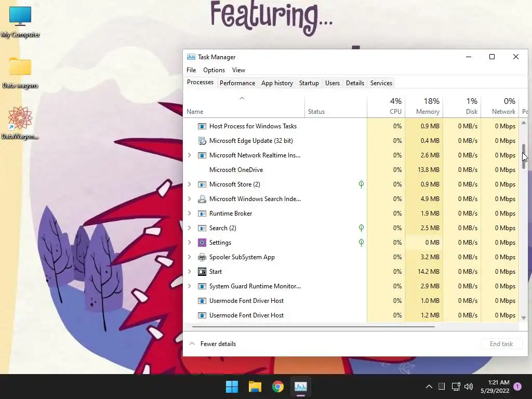The image size is (532, 399).
Task: Expand the Runtime Broker process
Action: pyautogui.click(x=190, y=214)
